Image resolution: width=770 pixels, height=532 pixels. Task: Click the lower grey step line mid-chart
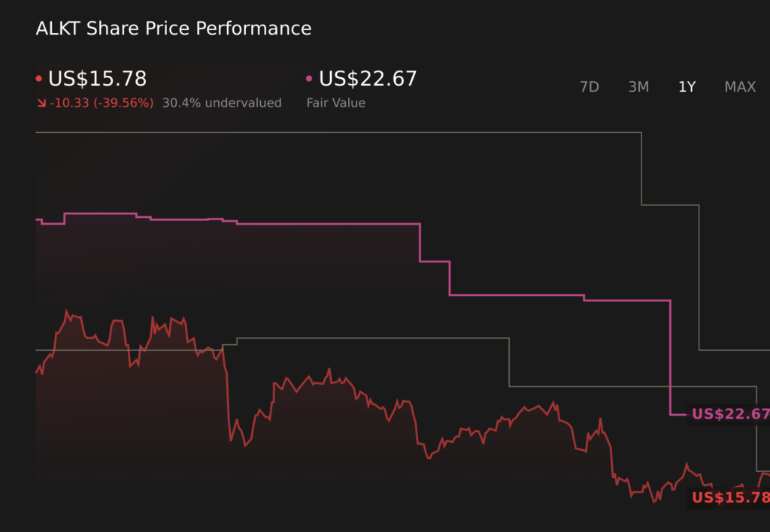click(376, 338)
